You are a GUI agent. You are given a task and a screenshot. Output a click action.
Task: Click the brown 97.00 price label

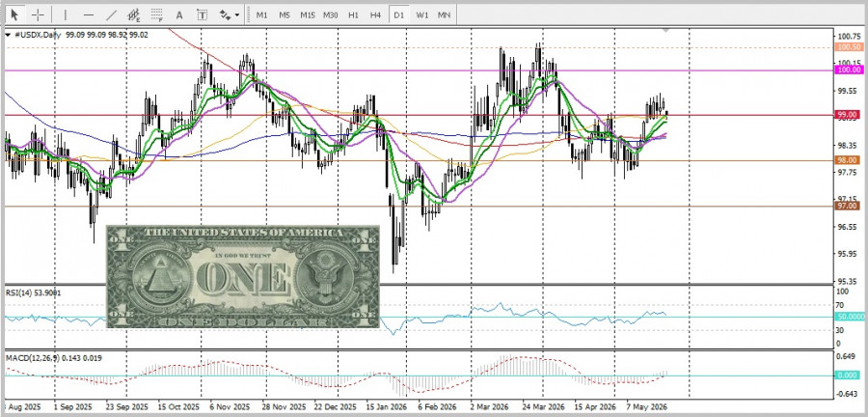point(849,206)
